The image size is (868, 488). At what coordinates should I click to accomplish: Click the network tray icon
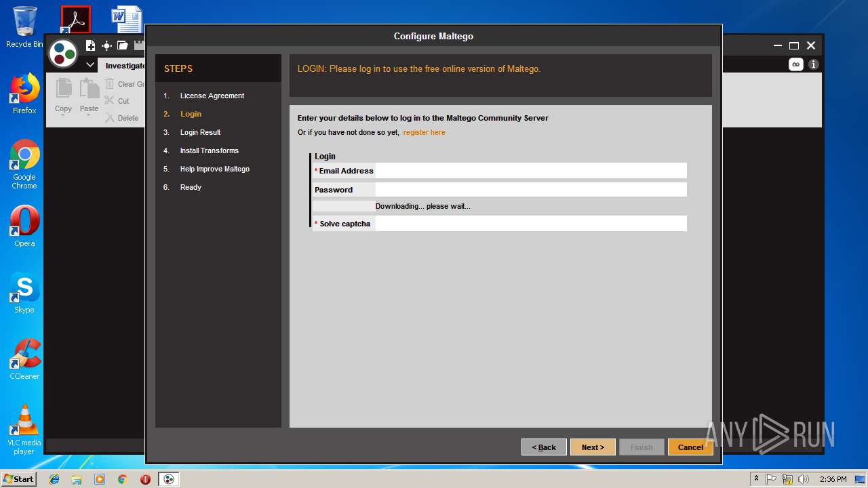(x=787, y=479)
